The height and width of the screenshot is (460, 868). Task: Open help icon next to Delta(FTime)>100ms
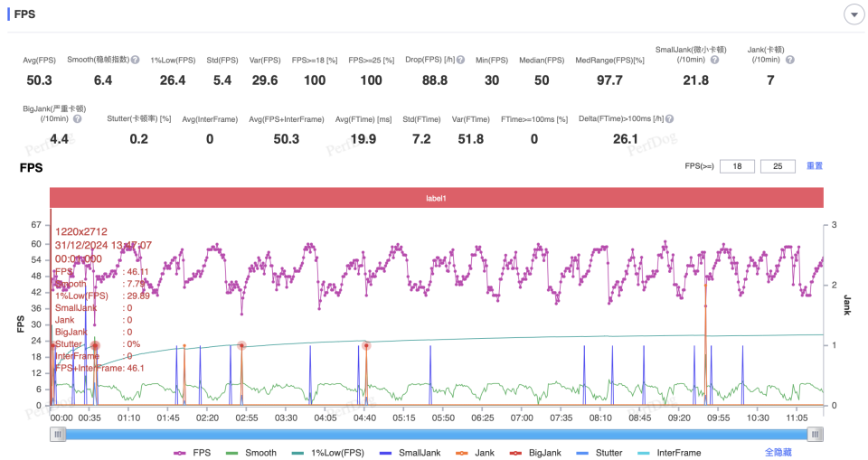[669, 118]
